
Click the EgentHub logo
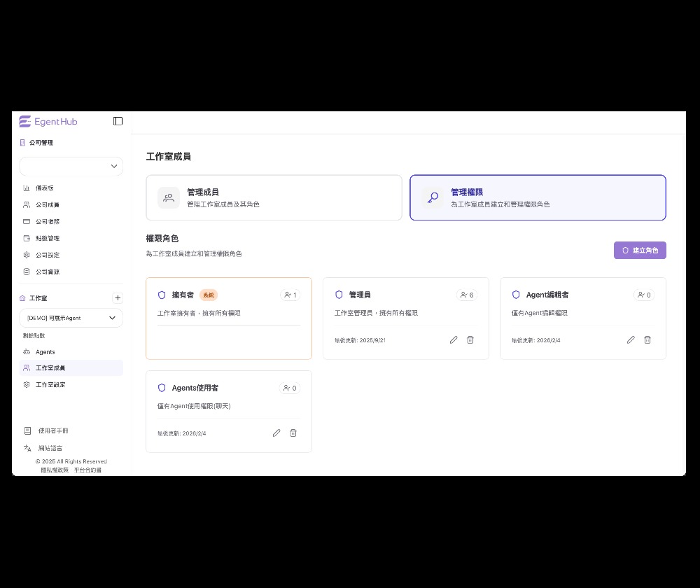(48, 121)
